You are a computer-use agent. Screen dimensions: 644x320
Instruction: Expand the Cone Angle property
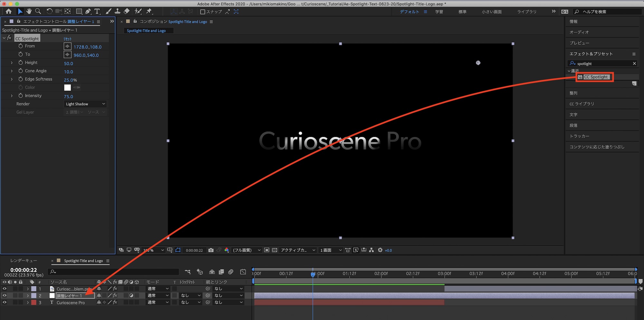coord(12,71)
